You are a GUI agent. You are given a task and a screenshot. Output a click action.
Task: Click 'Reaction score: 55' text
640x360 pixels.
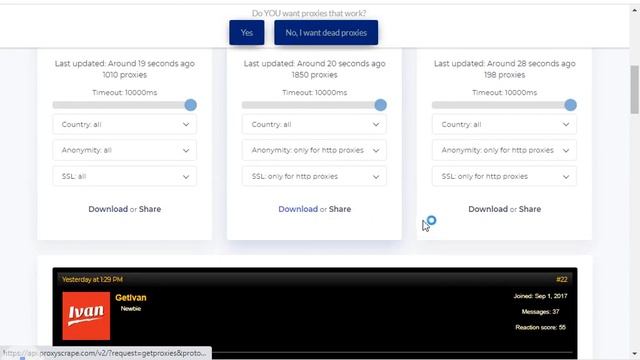[x=540, y=327]
